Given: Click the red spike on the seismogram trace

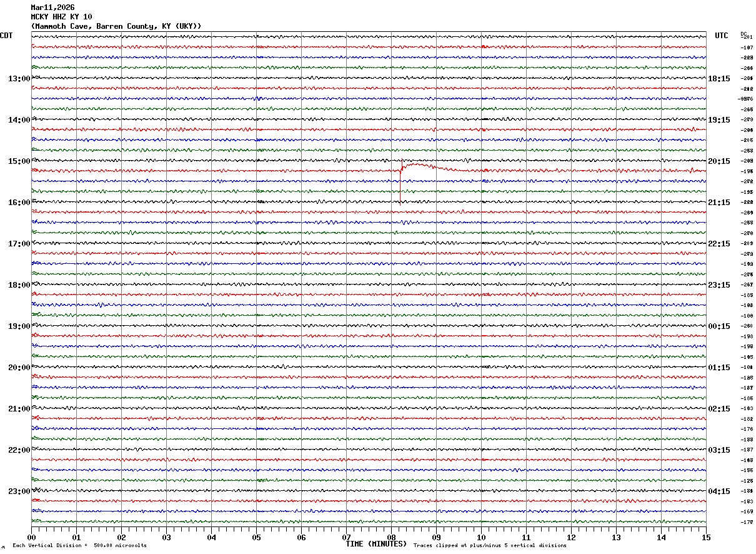Looking at the screenshot, I should click(x=400, y=186).
